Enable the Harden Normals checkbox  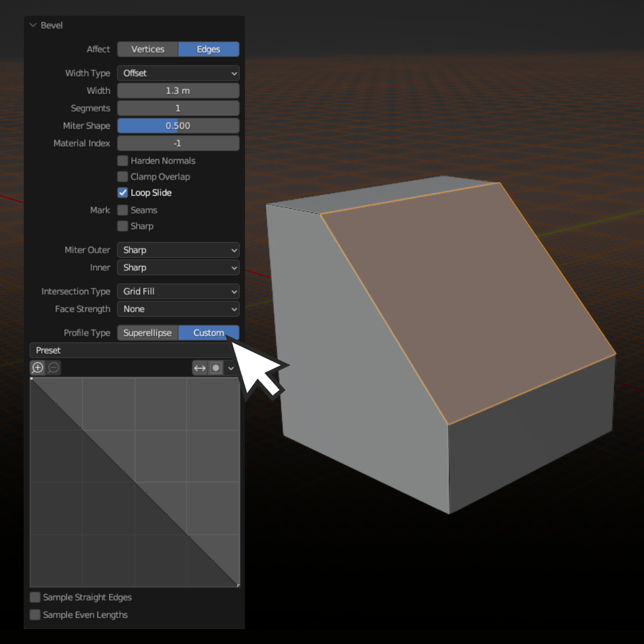[122, 160]
